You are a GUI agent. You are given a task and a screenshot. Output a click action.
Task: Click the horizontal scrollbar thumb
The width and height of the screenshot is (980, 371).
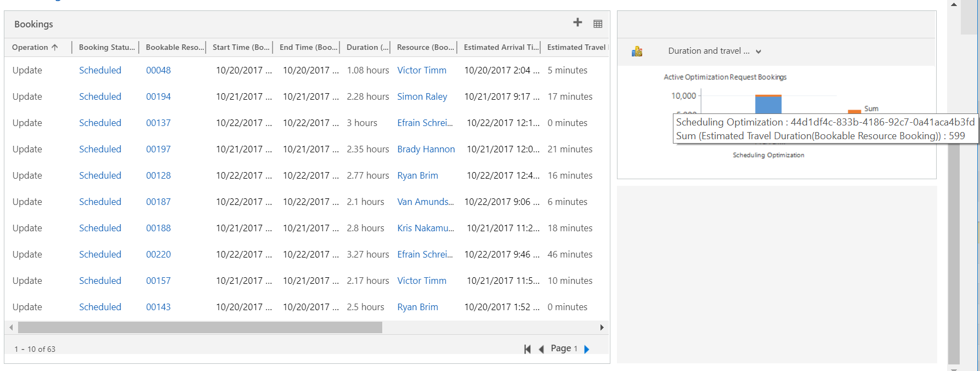200,328
